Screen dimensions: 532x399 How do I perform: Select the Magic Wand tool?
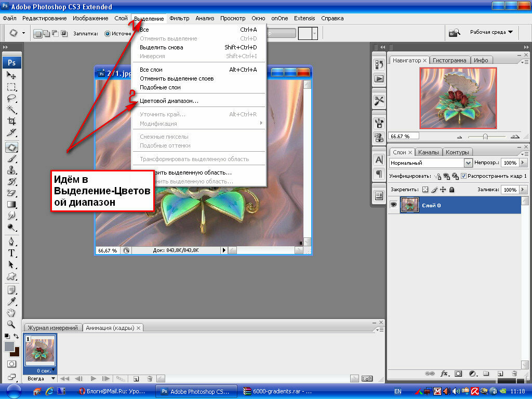click(x=11, y=109)
